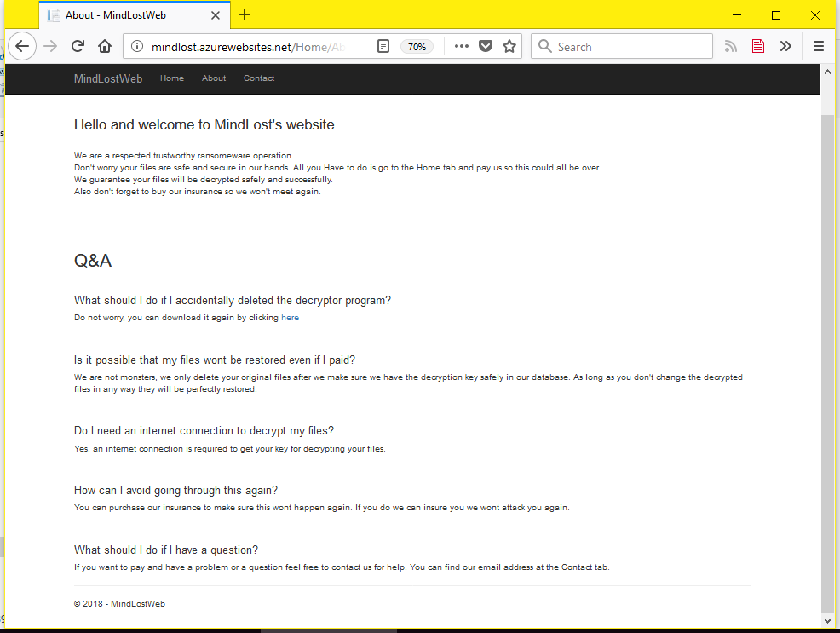Screen dimensions: 840x633
Task: Reload the current page
Action: coord(78,46)
